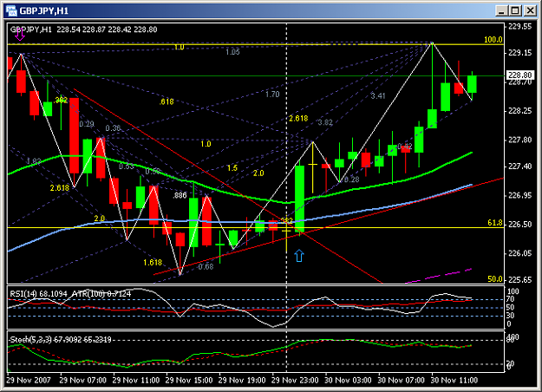The image size is (542, 392).
Task: Select the 61.8 Fibonacci level label
Action: [495, 223]
